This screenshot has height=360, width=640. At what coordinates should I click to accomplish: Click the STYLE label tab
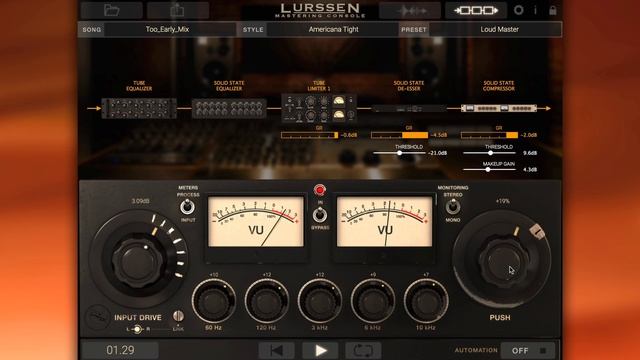(253, 29)
